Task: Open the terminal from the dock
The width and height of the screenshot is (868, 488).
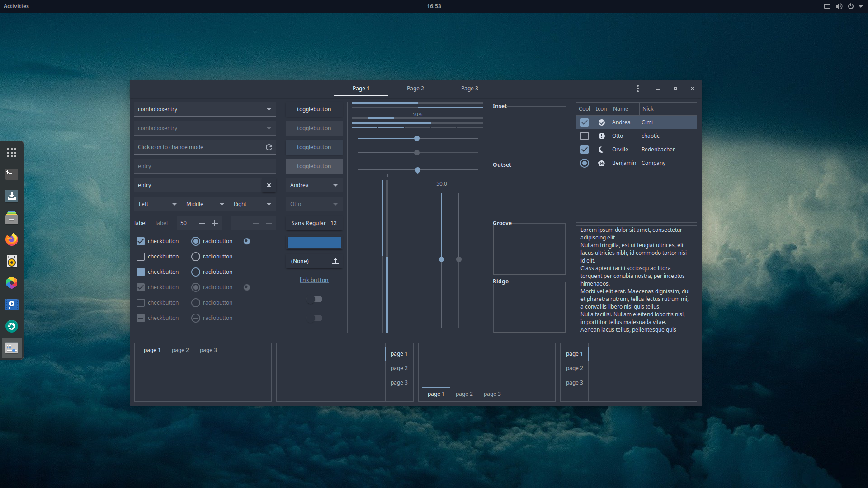Action: click(12, 174)
